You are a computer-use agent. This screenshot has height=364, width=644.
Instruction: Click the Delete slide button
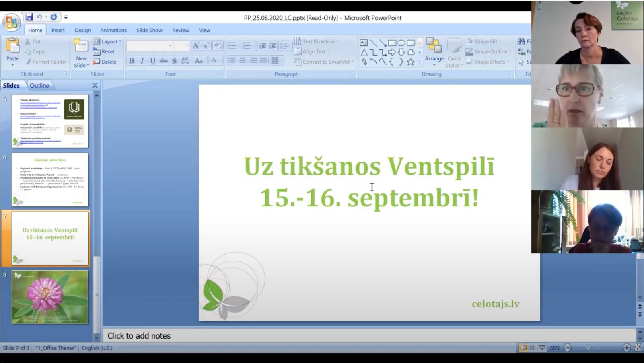point(105,62)
